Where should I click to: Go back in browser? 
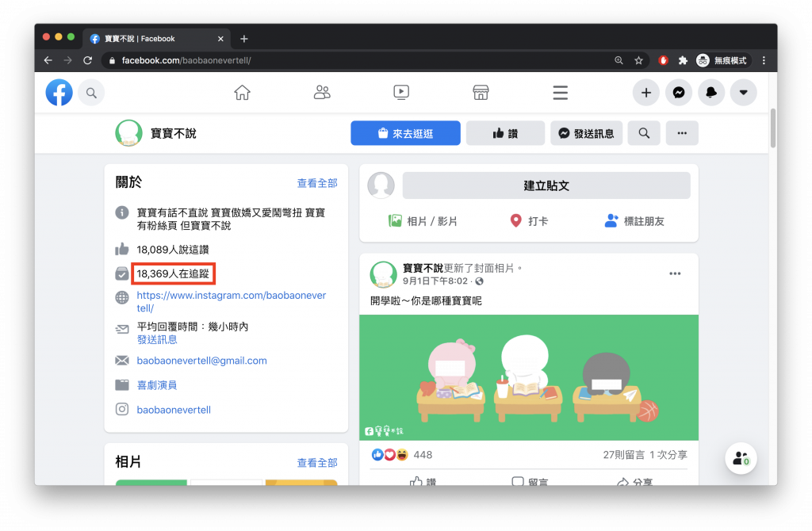[x=48, y=60]
